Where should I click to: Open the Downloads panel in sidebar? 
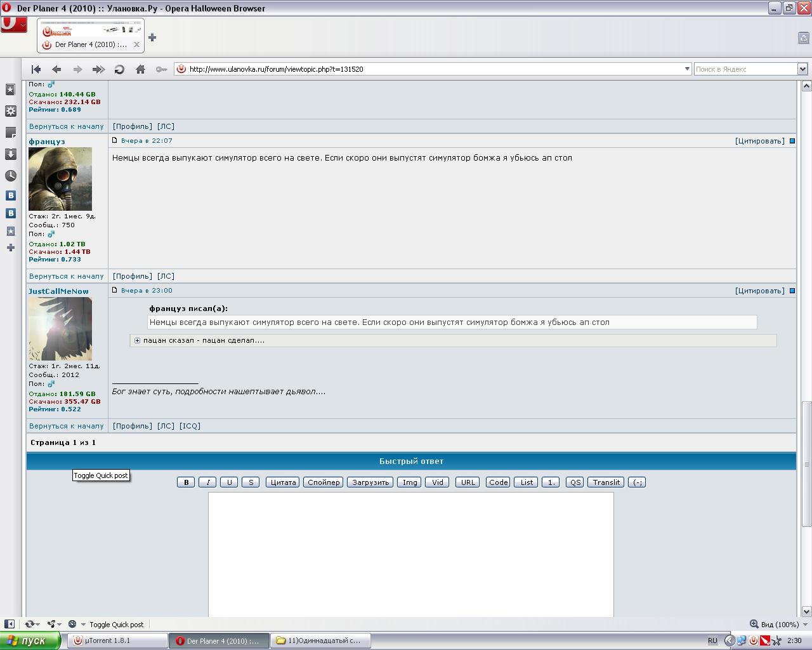pyautogui.click(x=10, y=154)
